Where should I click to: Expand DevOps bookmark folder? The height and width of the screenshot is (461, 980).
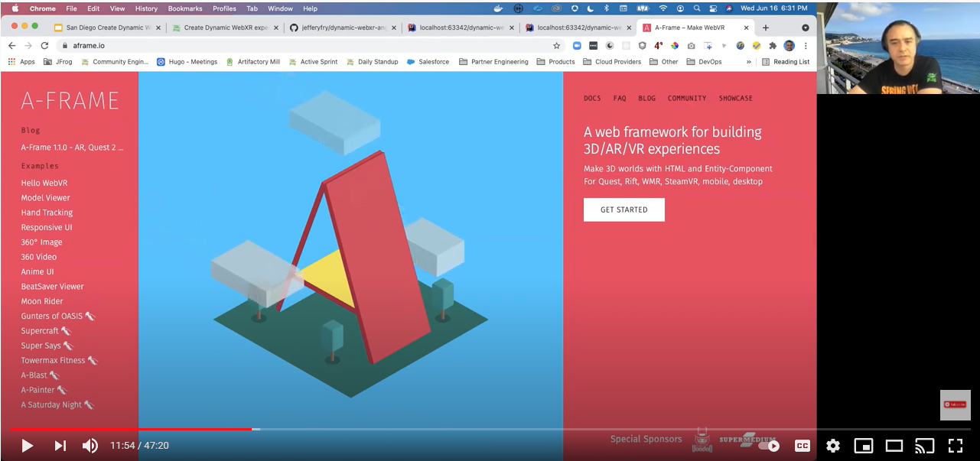(x=704, y=62)
